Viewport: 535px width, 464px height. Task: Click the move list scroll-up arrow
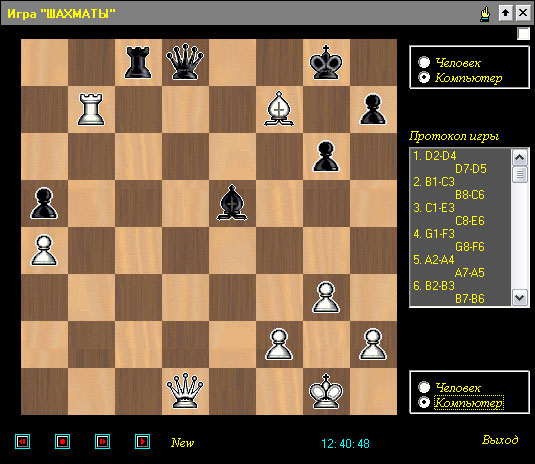tap(520, 157)
